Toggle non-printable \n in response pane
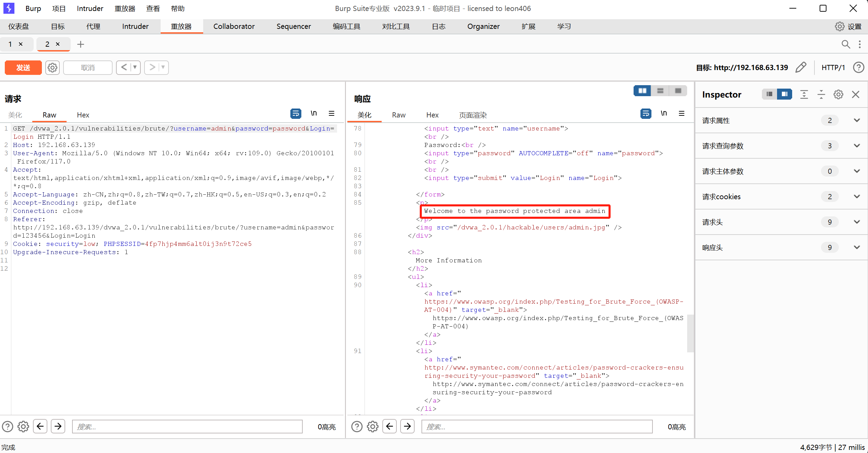Screen dimensions: 868x453 [x=663, y=113]
